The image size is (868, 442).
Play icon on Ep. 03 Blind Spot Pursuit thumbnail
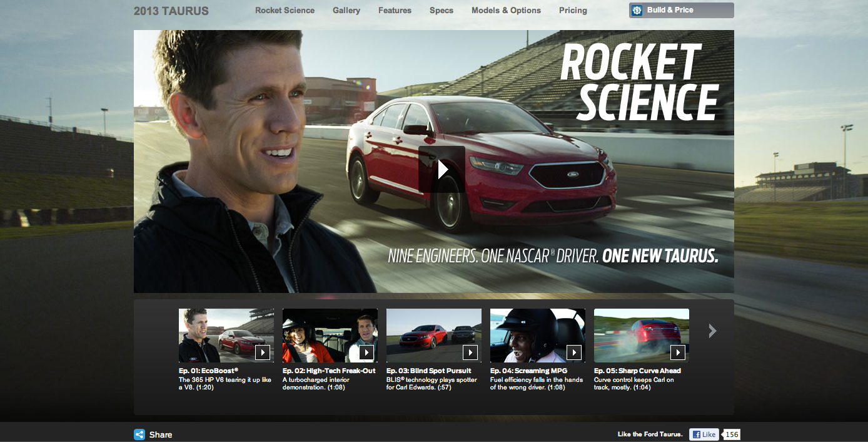click(470, 352)
